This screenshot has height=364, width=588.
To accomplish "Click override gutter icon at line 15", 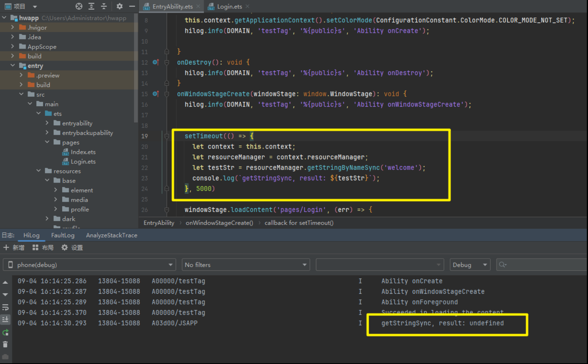I will (156, 94).
